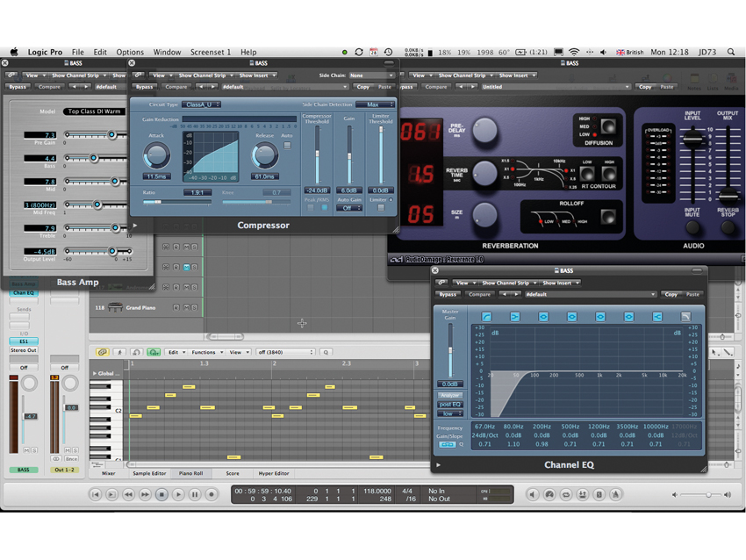Click the Rewind transport button
The width and height of the screenshot is (746, 560).
coord(128,495)
